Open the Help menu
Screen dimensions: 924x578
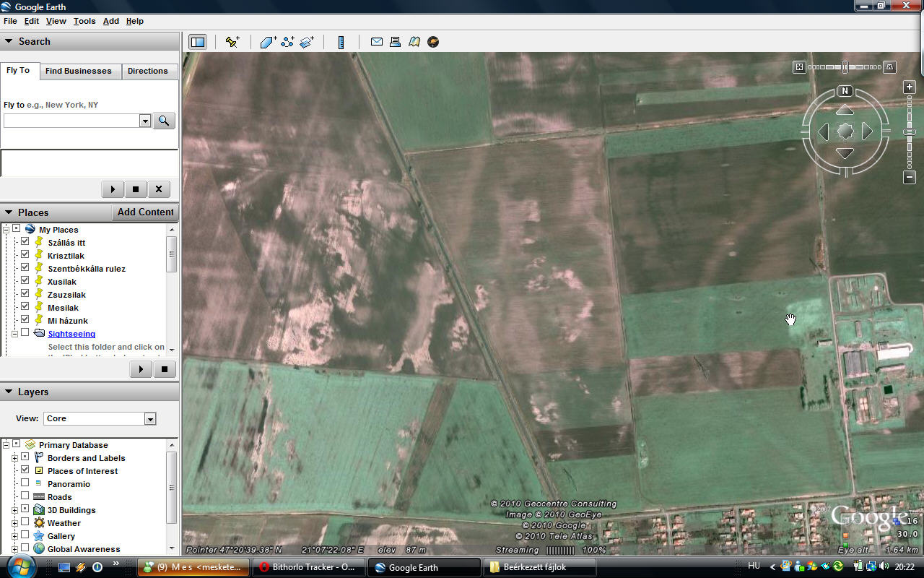pyautogui.click(x=135, y=21)
